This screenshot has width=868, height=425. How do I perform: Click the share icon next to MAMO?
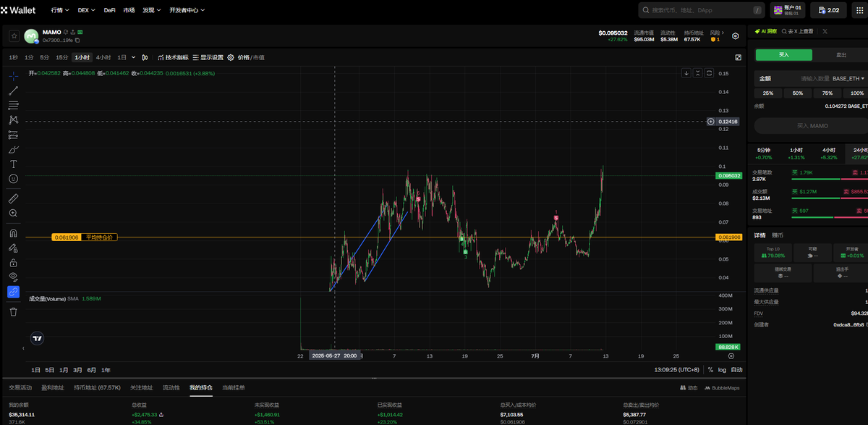(x=73, y=33)
